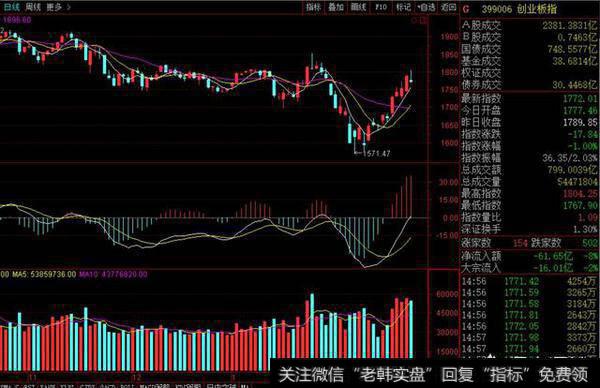Select the 14:57 tick row priced 1771.94
Screen dimensions: 600x388
pyautogui.click(x=530, y=349)
